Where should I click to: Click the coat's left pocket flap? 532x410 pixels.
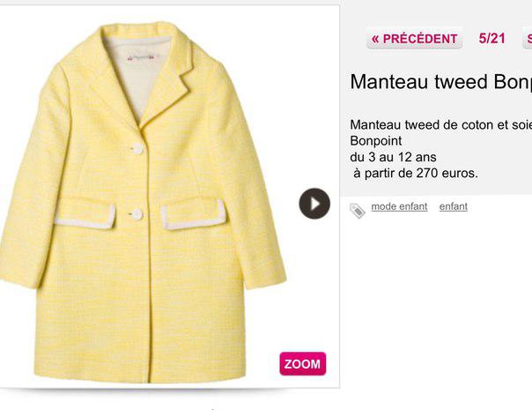85,212
